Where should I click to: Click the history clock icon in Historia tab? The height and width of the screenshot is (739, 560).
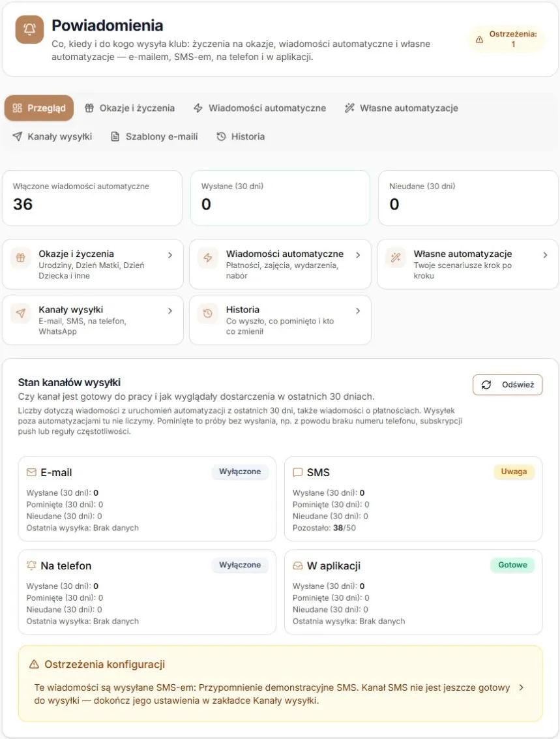coord(221,137)
